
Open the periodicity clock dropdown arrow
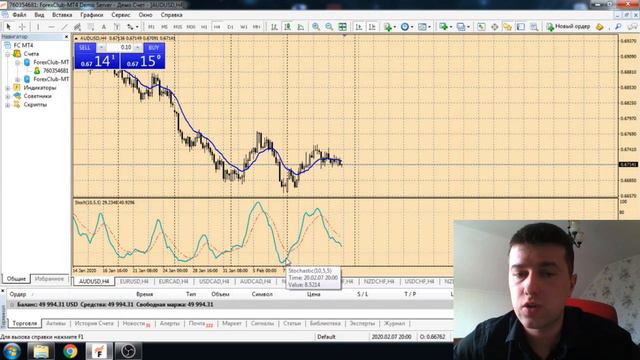[x=412, y=27]
